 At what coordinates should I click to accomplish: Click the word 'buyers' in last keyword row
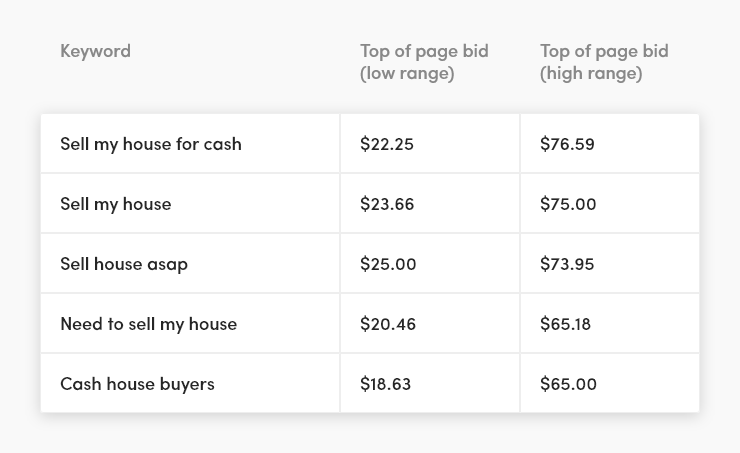[187, 385]
